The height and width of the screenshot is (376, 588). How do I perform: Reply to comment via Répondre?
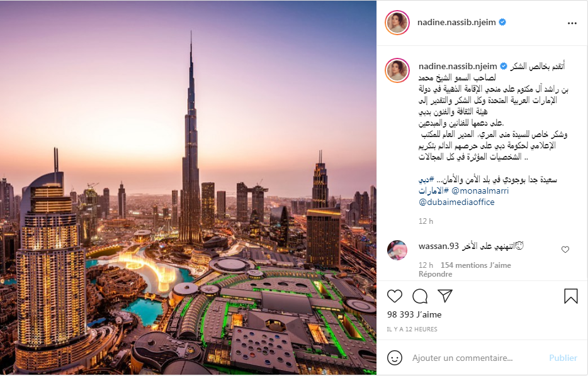436,274
